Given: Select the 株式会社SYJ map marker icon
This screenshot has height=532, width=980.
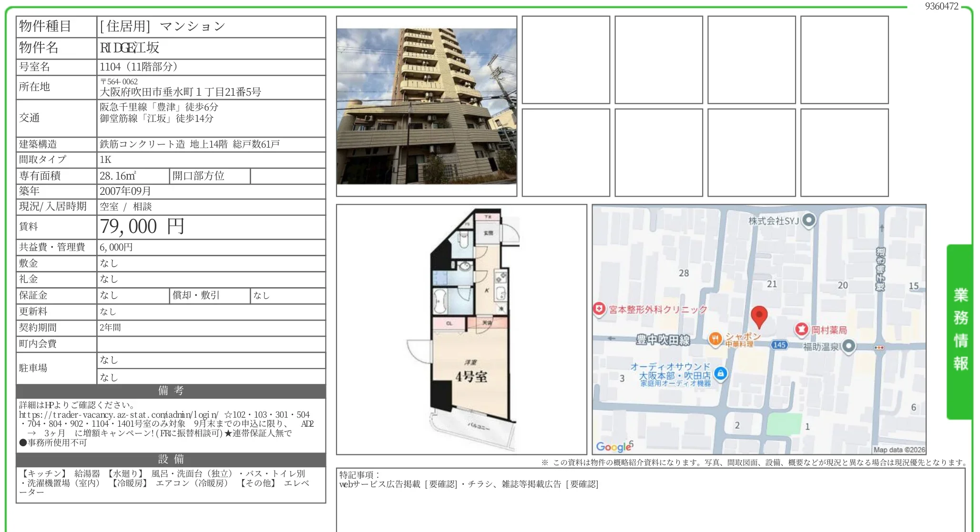Looking at the screenshot, I should coord(808,221).
